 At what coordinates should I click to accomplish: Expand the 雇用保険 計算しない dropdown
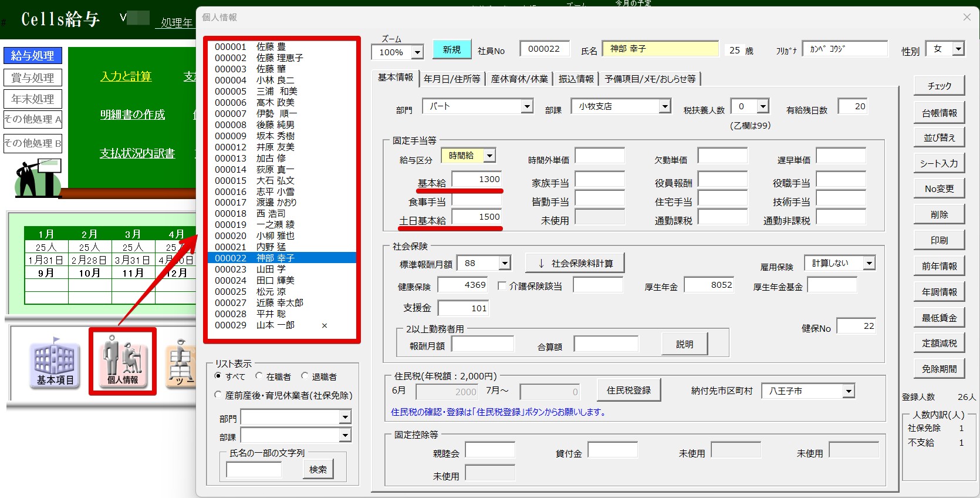tap(870, 263)
